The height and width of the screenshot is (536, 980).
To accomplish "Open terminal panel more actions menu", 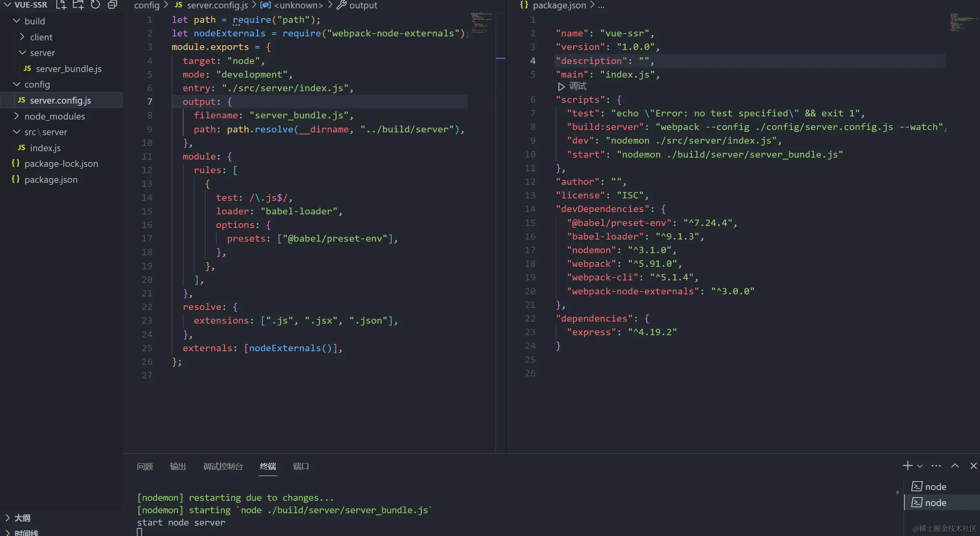I will (x=936, y=466).
